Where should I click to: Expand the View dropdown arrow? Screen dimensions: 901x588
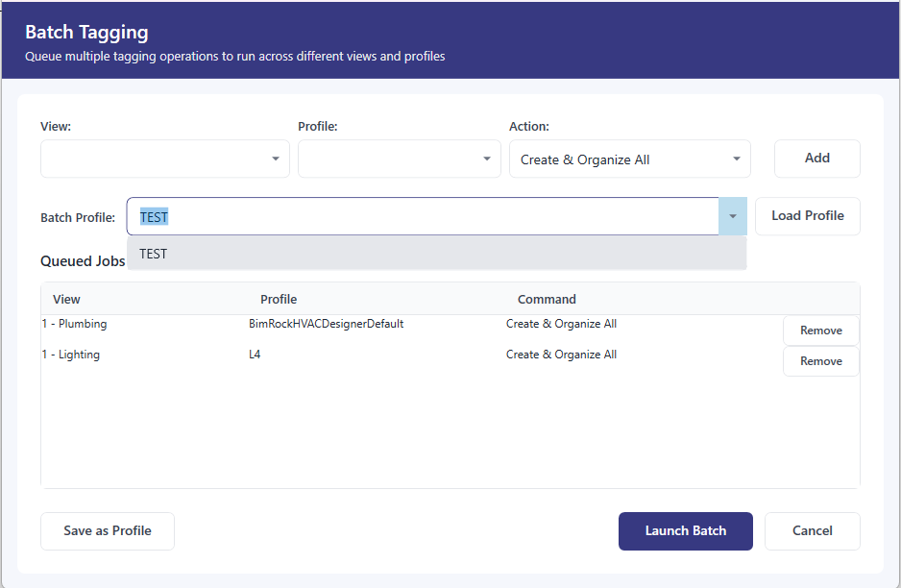click(x=276, y=158)
